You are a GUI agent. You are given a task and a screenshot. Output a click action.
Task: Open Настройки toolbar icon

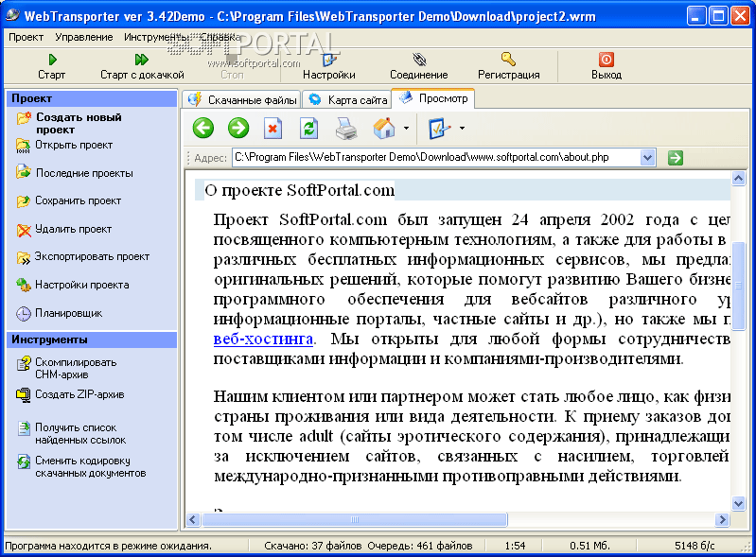(x=329, y=60)
